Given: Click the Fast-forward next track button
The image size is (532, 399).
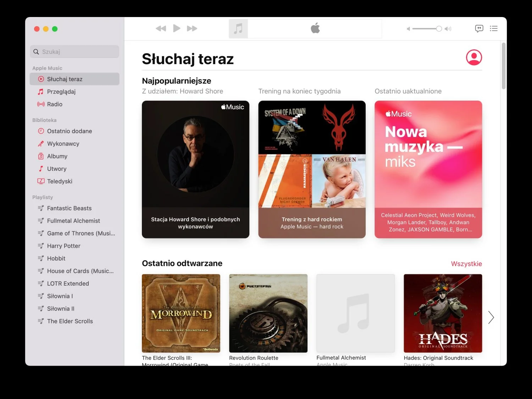Looking at the screenshot, I should 192,28.
